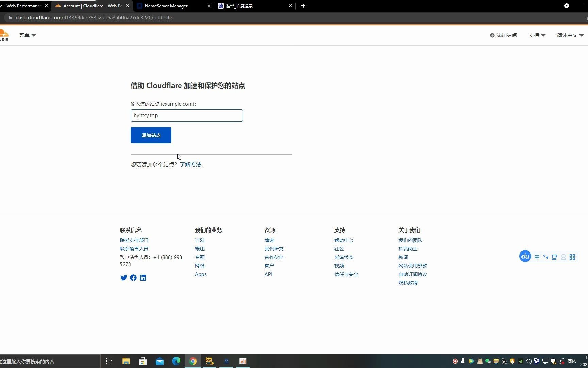Click the browser profile dropdown circle icon
The height and width of the screenshot is (368, 588).
(x=567, y=6)
